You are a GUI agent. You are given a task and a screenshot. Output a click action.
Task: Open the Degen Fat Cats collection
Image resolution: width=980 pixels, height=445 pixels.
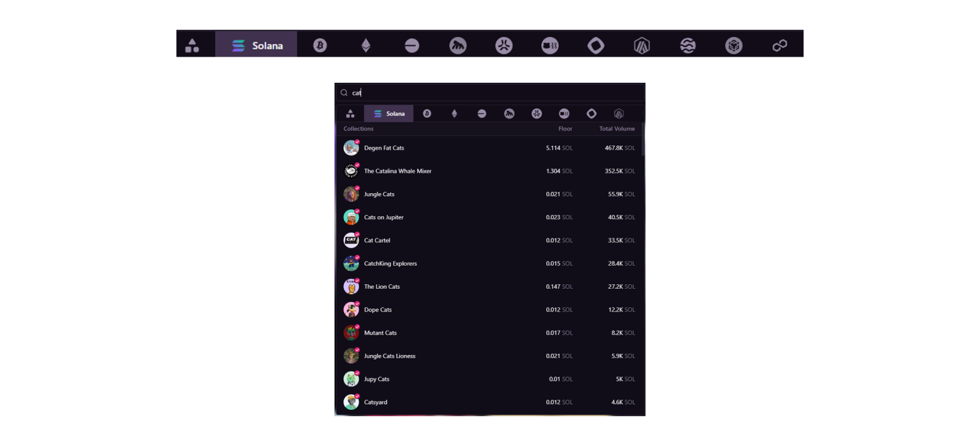tap(489, 148)
